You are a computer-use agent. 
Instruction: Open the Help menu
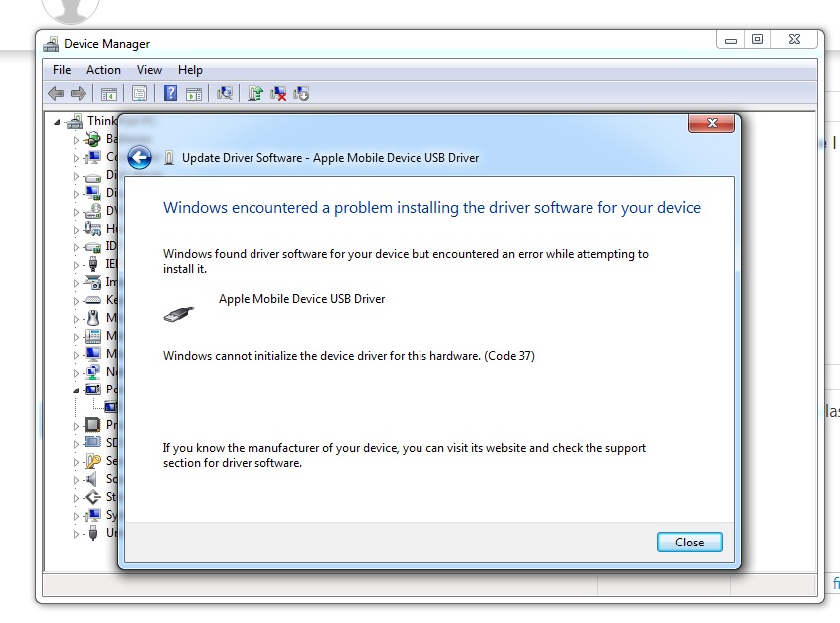tap(190, 70)
